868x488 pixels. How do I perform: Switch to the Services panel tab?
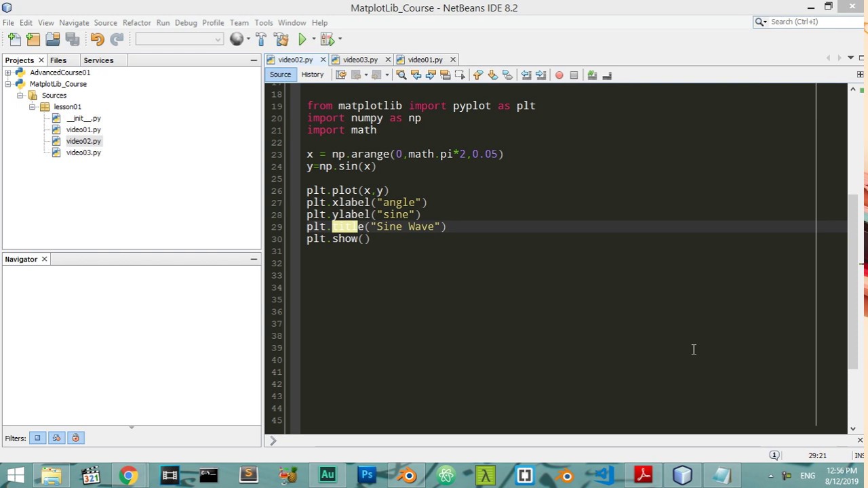(x=98, y=60)
